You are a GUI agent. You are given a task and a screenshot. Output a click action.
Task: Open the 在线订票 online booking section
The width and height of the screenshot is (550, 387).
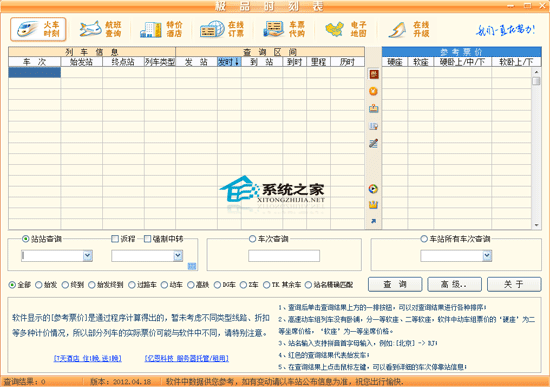[222, 29]
